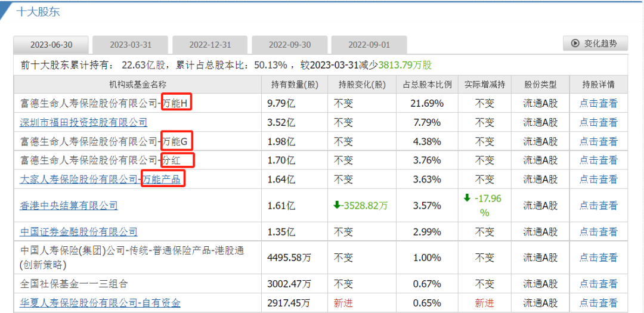Click 点击查看 for 中国人寿保险(集团) row
The height and width of the screenshot is (313, 644).
tap(599, 258)
